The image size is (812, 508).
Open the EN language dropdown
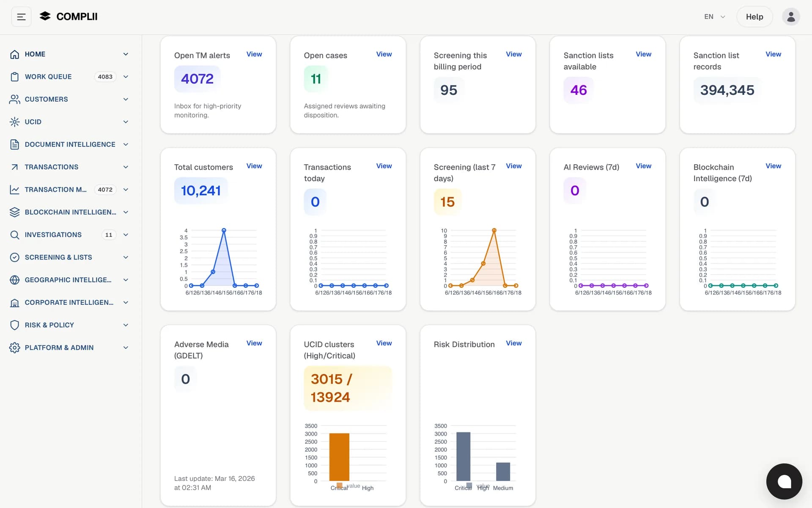715,17
